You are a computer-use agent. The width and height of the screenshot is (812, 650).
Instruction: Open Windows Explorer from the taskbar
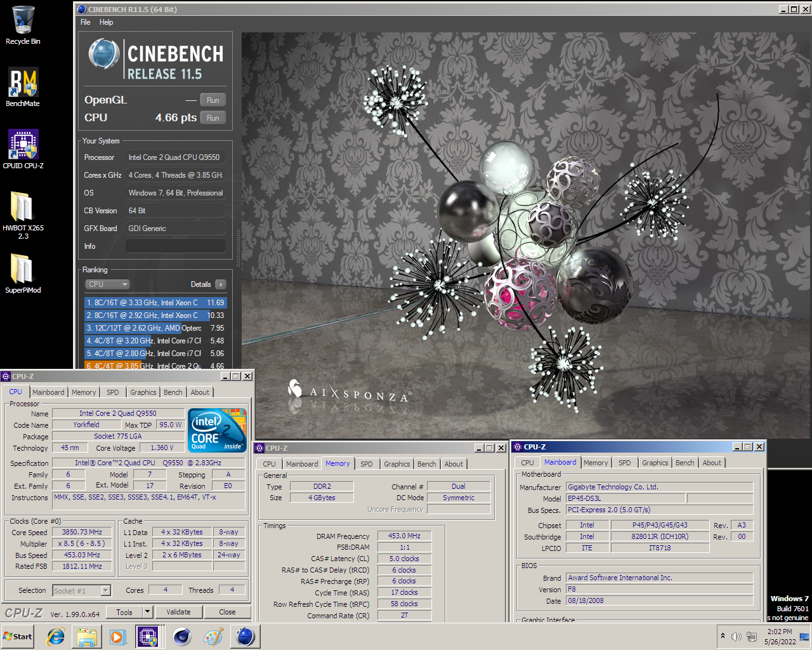coord(87,637)
